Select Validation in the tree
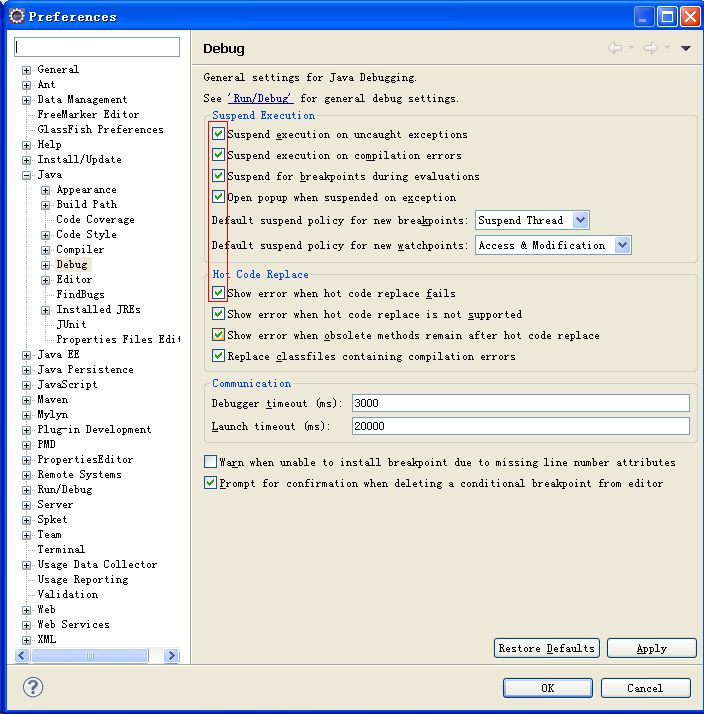 [67, 594]
